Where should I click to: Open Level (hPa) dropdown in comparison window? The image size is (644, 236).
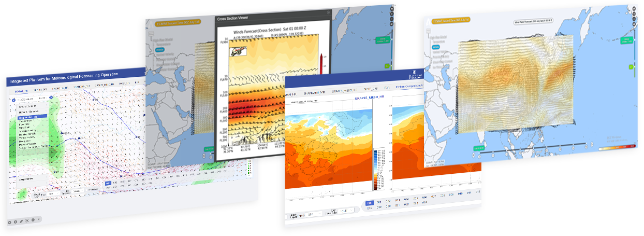315,214
